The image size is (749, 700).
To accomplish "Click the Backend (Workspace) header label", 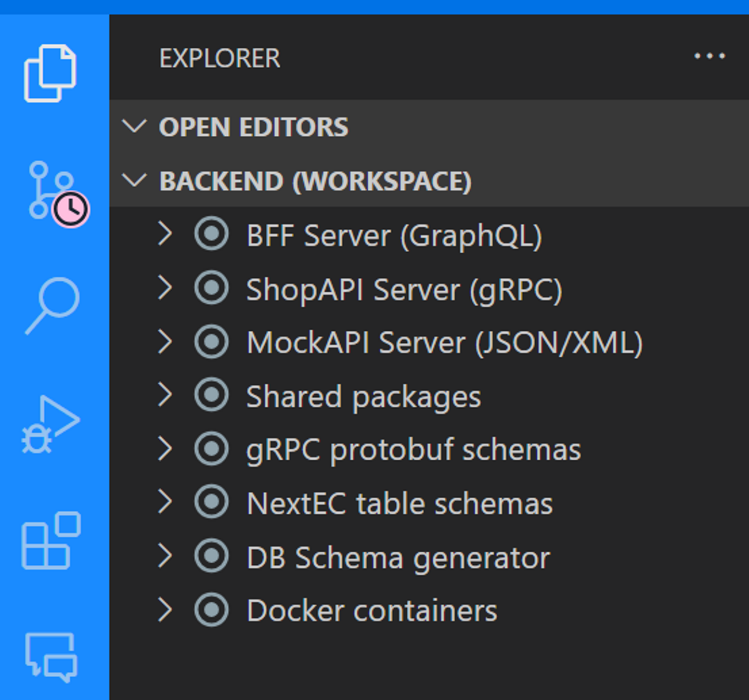I will pos(315,182).
